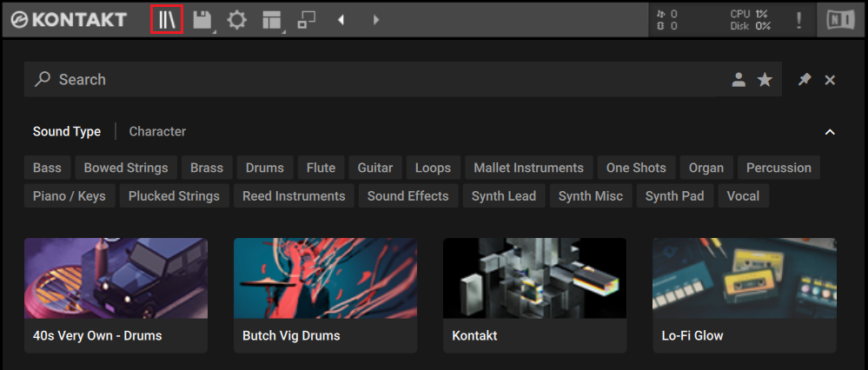Switch to Character tab
Image resolution: width=868 pixels, height=370 pixels.
pyautogui.click(x=157, y=132)
